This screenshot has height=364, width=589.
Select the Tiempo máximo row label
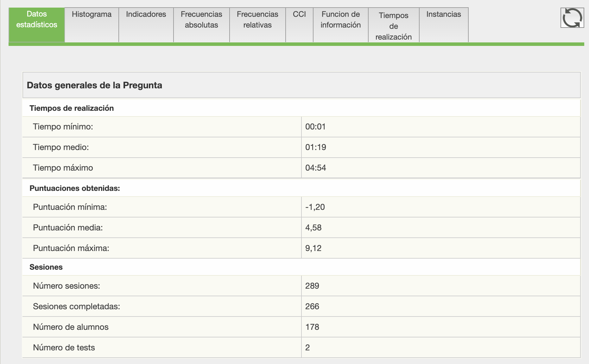pyautogui.click(x=63, y=168)
